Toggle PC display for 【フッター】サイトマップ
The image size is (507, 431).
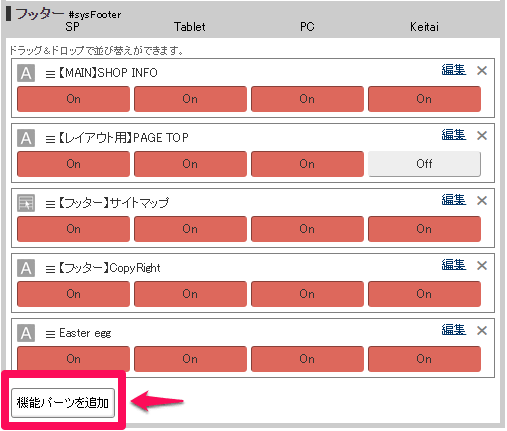click(x=307, y=229)
